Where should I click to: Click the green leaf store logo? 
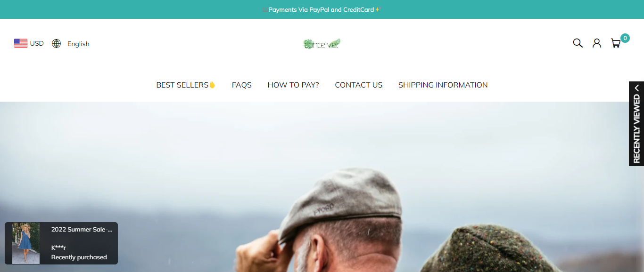pyautogui.click(x=322, y=44)
